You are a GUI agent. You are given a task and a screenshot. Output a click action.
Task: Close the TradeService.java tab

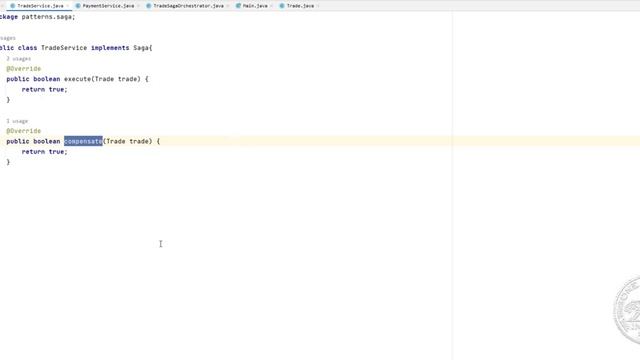68,6
